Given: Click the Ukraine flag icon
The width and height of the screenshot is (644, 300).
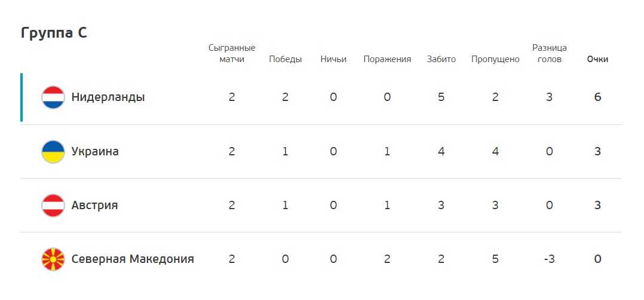Looking at the screenshot, I should pyautogui.click(x=53, y=152).
